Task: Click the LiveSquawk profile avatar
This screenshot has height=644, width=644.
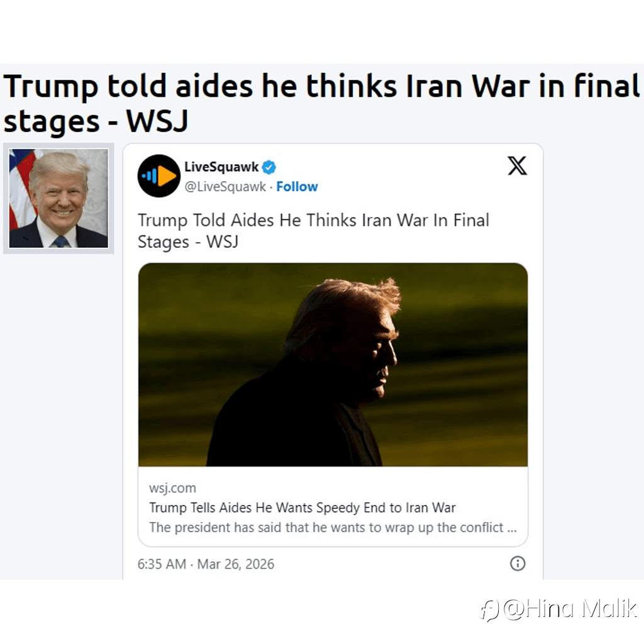Action: [x=159, y=176]
